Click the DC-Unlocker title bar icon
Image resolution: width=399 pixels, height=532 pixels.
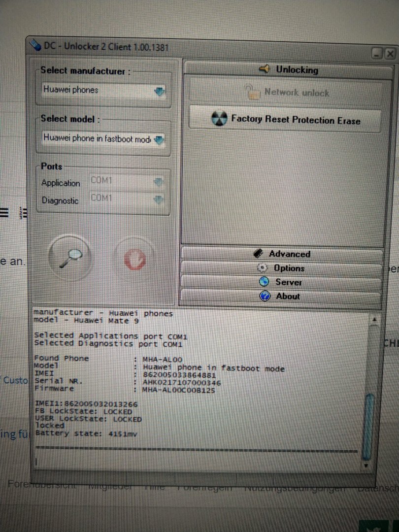click(35, 44)
